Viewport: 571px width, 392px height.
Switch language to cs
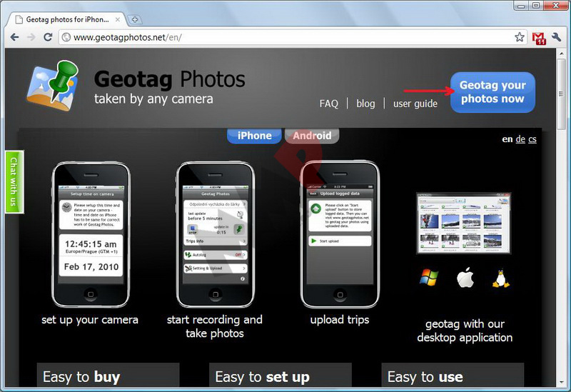pyautogui.click(x=532, y=139)
